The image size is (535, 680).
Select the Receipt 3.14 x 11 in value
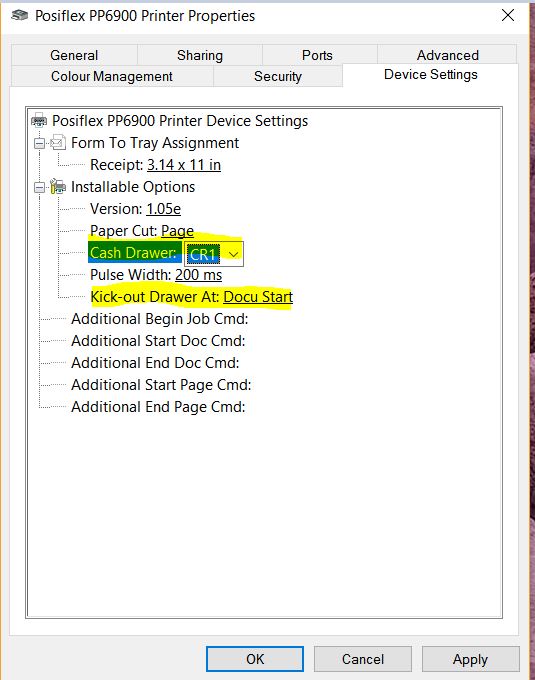click(184, 165)
